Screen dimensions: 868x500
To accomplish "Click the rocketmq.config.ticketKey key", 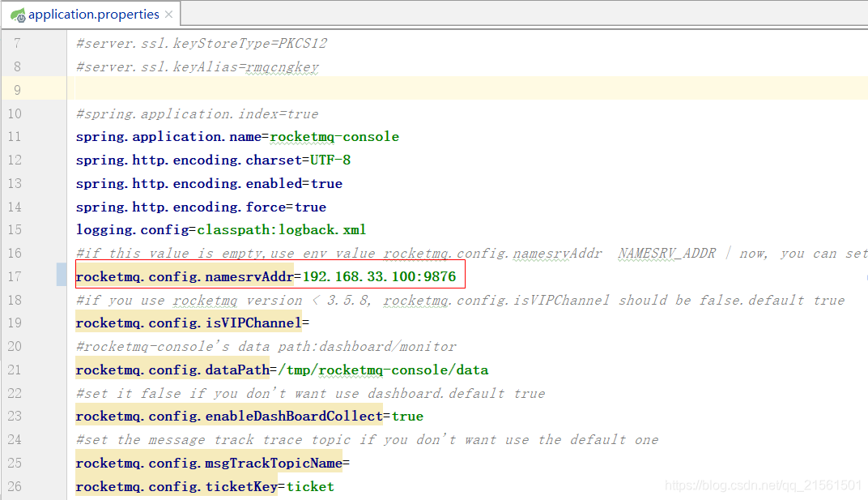I will pos(177,486).
